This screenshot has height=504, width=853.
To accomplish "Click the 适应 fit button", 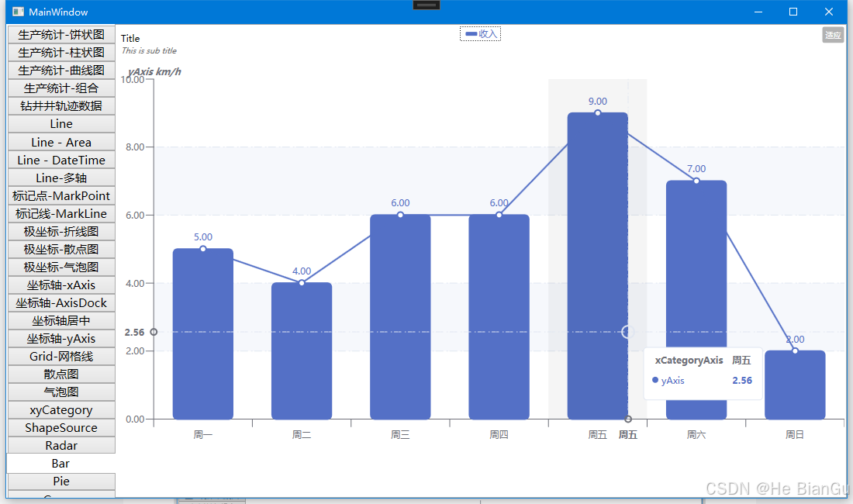I will (833, 35).
